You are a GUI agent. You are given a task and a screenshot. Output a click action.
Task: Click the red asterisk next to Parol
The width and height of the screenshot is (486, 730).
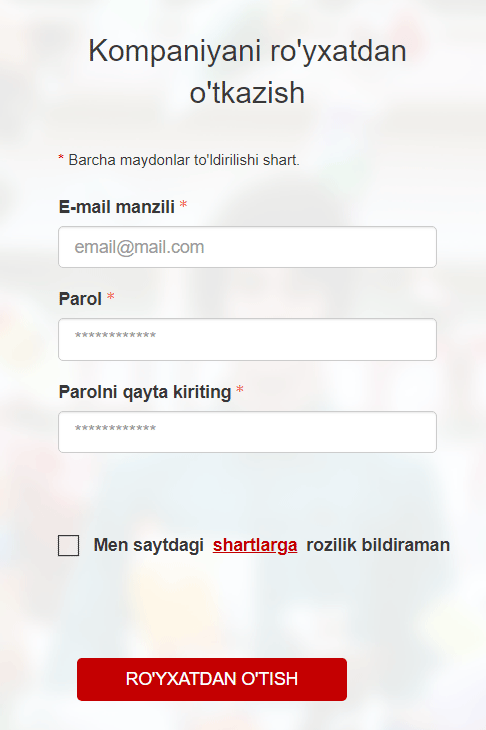[110, 296]
